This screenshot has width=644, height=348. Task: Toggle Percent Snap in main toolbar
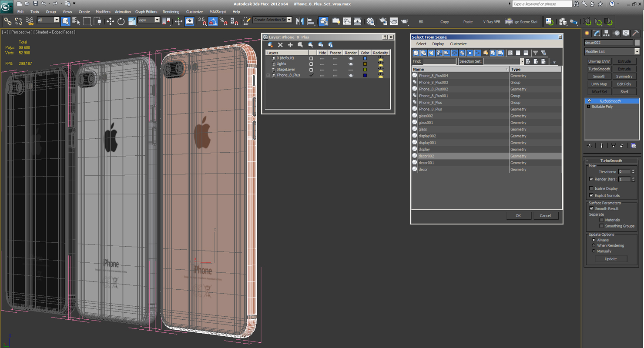pyautogui.click(x=223, y=21)
